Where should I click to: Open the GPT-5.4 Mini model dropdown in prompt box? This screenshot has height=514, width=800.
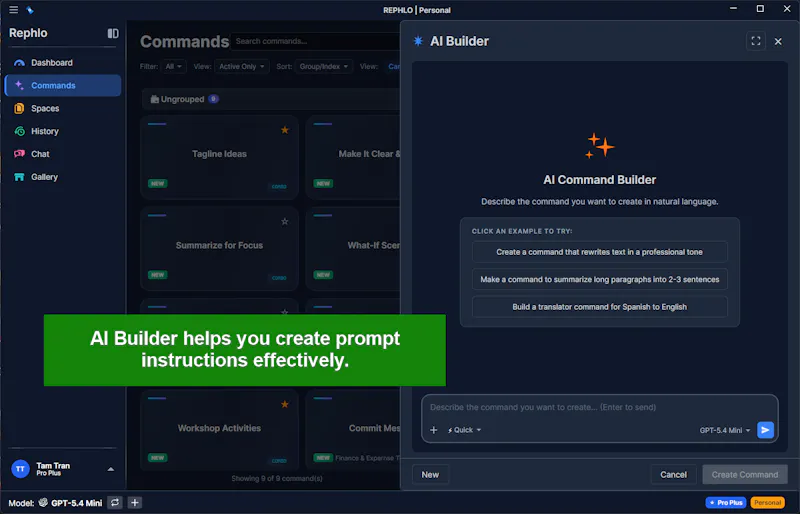724,430
